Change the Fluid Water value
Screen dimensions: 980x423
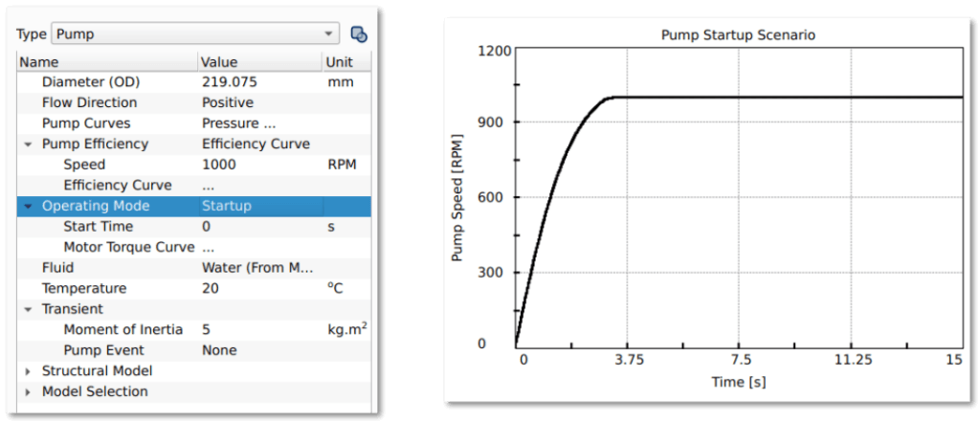click(x=257, y=268)
